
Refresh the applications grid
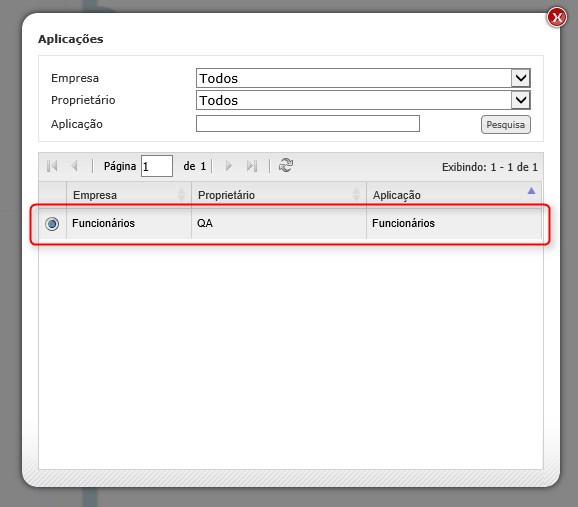(286, 165)
